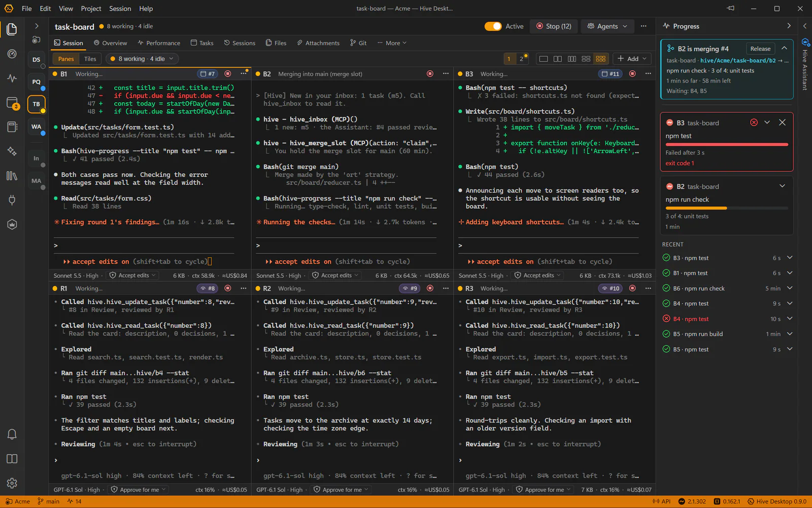Image resolution: width=812 pixels, height=508 pixels.
Task: Switch to the single-pane layout icon
Action: click(x=544, y=59)
